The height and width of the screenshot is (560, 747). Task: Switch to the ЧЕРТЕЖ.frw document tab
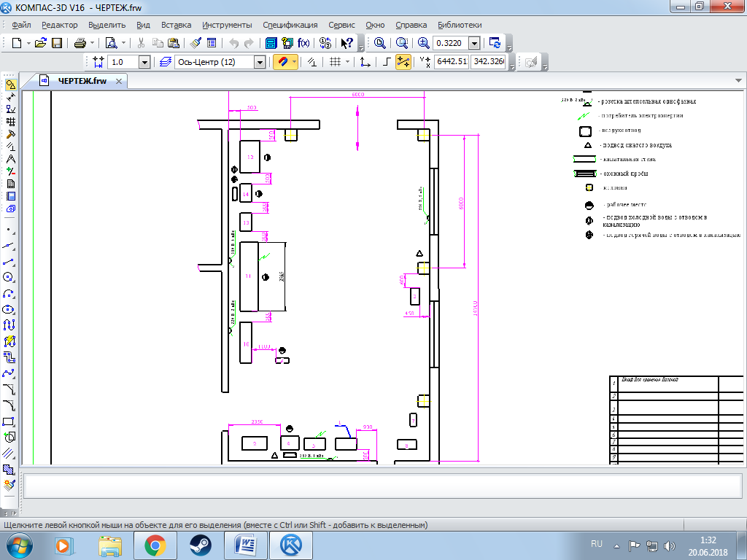point(82,81)
